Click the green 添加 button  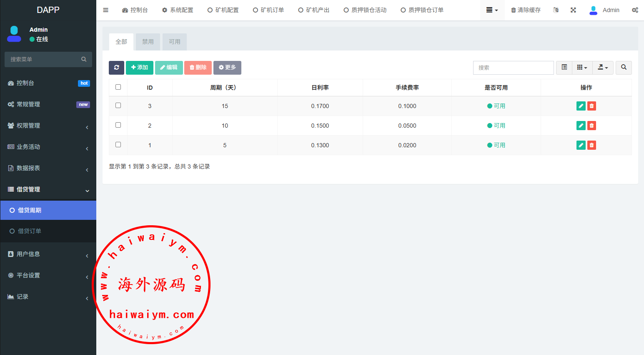[x=139, y=68]
